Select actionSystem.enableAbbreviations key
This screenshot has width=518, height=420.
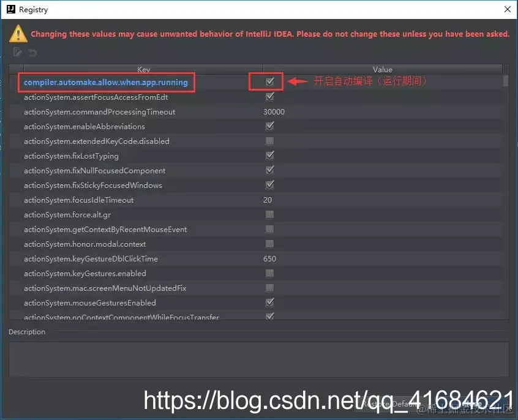[x=84, y=127]
